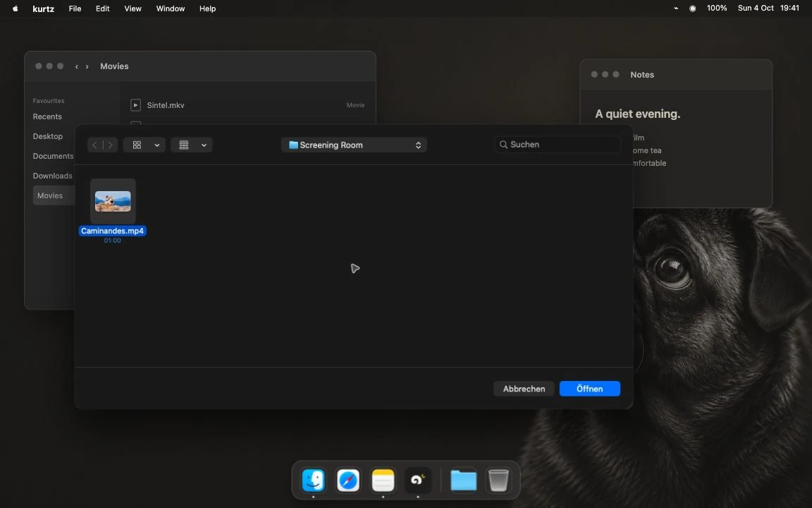Open the blue folder in the dock
812x508 pixels.
pos(464,480)
